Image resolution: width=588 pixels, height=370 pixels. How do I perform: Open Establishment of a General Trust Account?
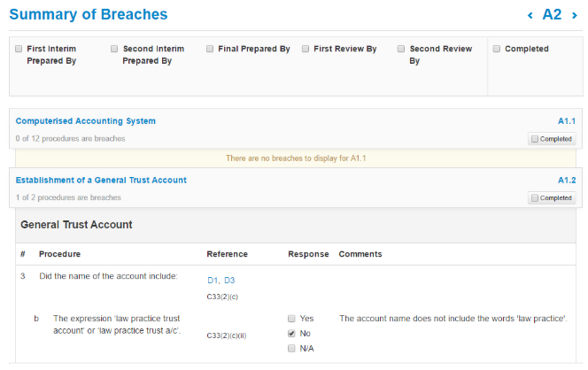(x=101, y=180)
